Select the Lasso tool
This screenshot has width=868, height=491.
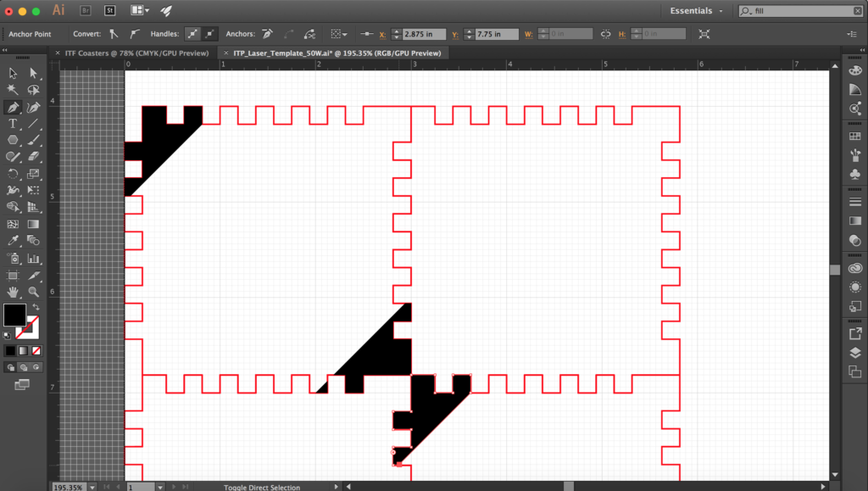[33, 90]
